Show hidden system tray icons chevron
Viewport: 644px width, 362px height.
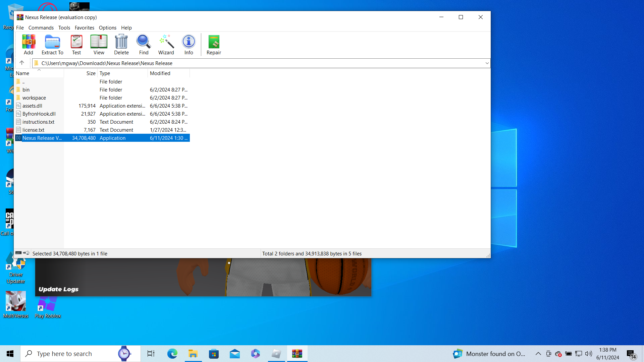click(x=538, y=354)
